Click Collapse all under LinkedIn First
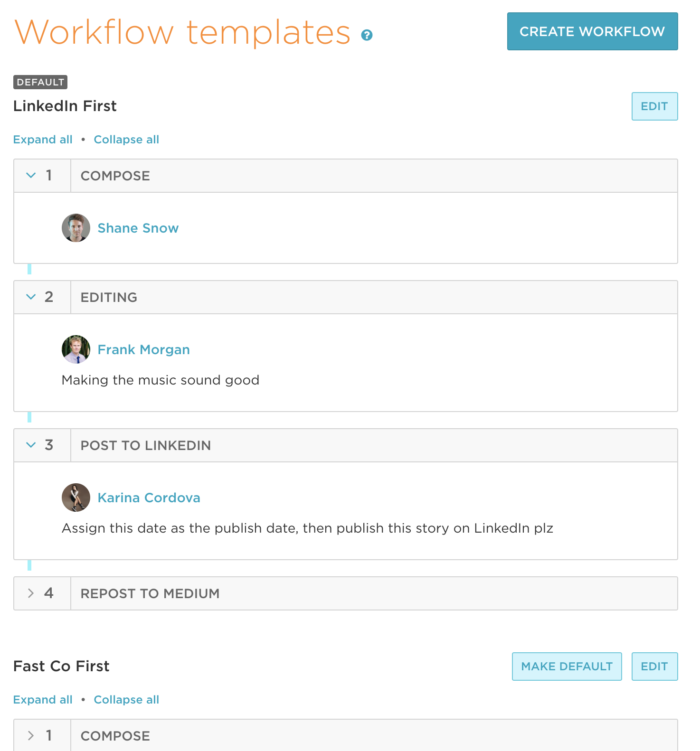This screenshot has width=700, height=751. coord(126,139)
